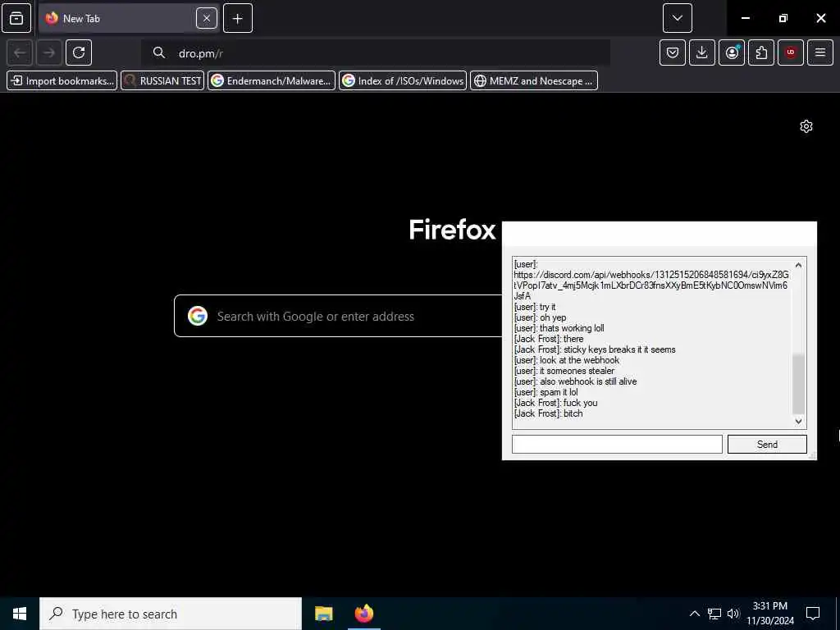Click the 'its someones stealer' message
The height and width of the screenshot is (630, 840).
pos(564,371)
